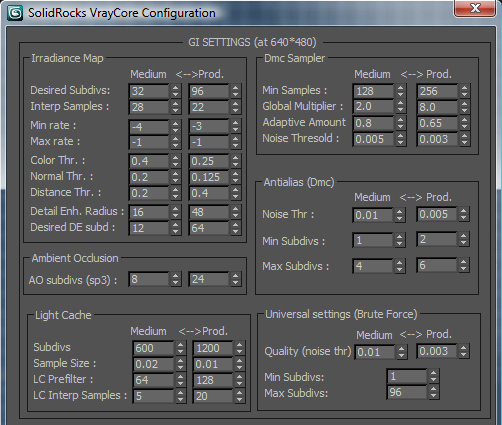Adjust Antialias Medium Max Subdivs spinner
502x425 pixels.
(x=399, y=266)
